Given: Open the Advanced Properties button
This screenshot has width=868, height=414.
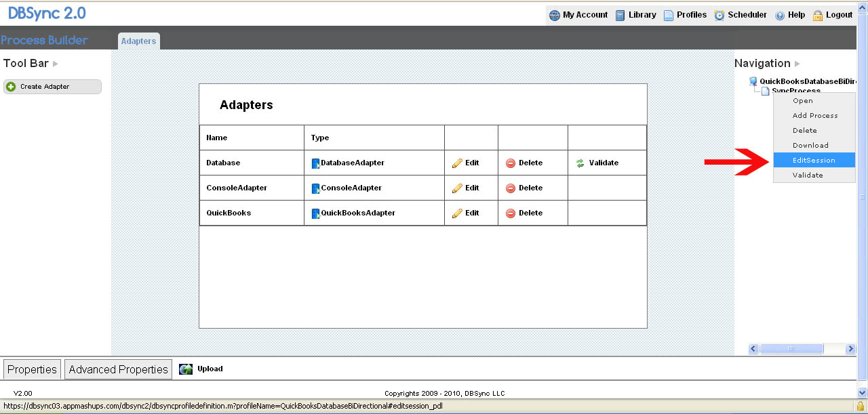Looking at the screenshot, I should [x=118, y=369].
